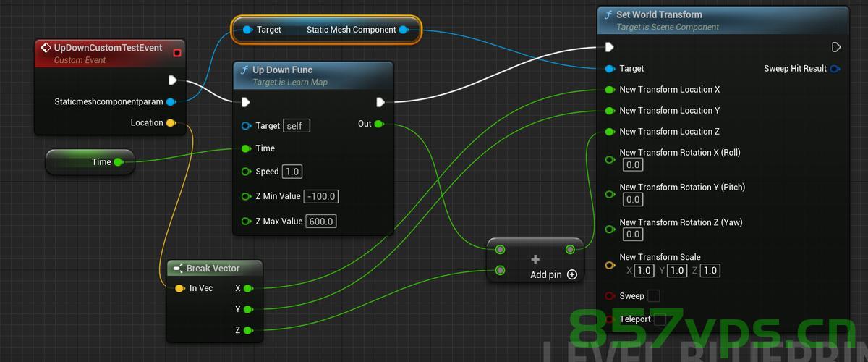Click the New Transform Rotation Y (Pitch) pin
The width and height of the screenshot is (868, 362).
[610, 194]
